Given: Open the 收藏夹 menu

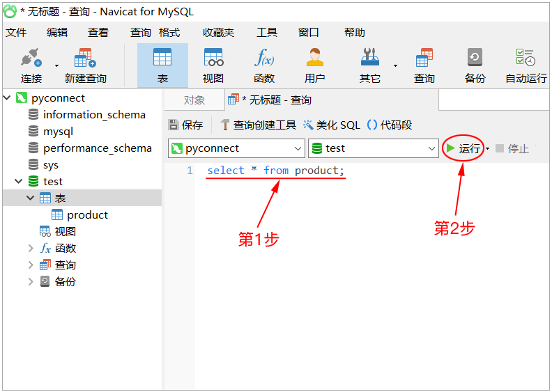Looking at the screenshot, I should pos(218,32).
